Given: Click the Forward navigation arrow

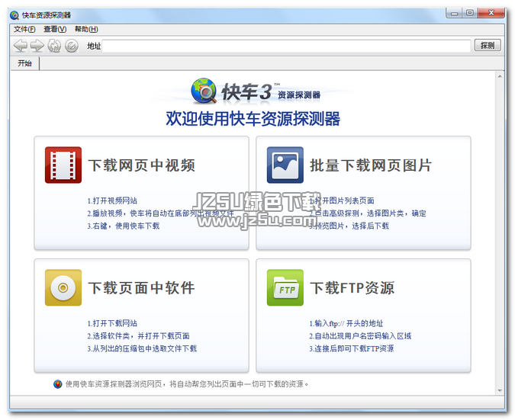Looking at the screenshot, I should (x=37, y=46).
